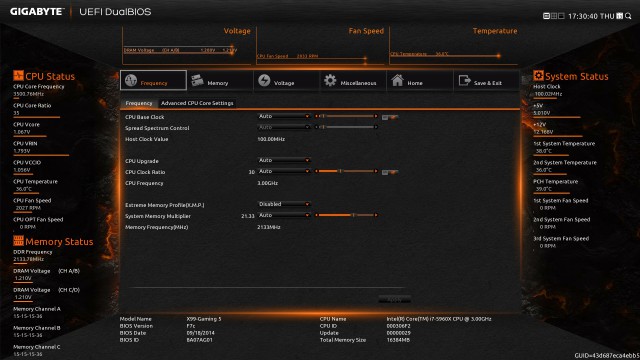The width and height of the screenshot is (640, 360).
Task: Click the Model Name X99-Gaming 5 value
Action: click(x=204, y=319)
